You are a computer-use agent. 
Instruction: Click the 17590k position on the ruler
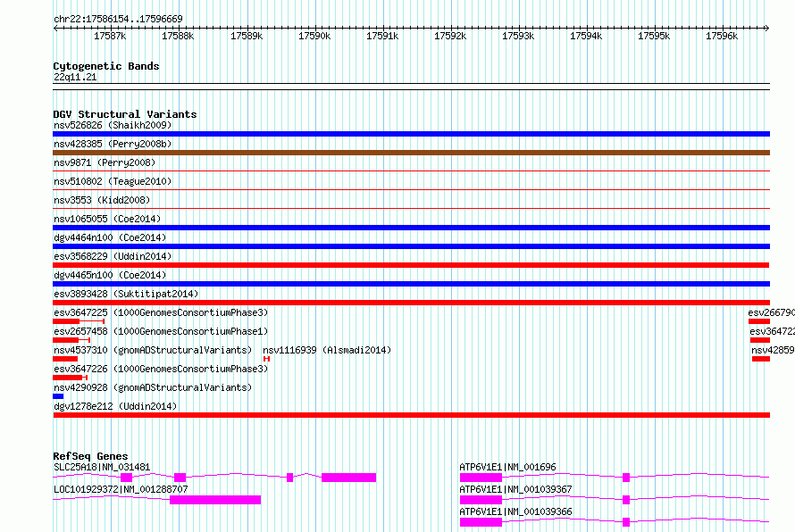(314, 36)
